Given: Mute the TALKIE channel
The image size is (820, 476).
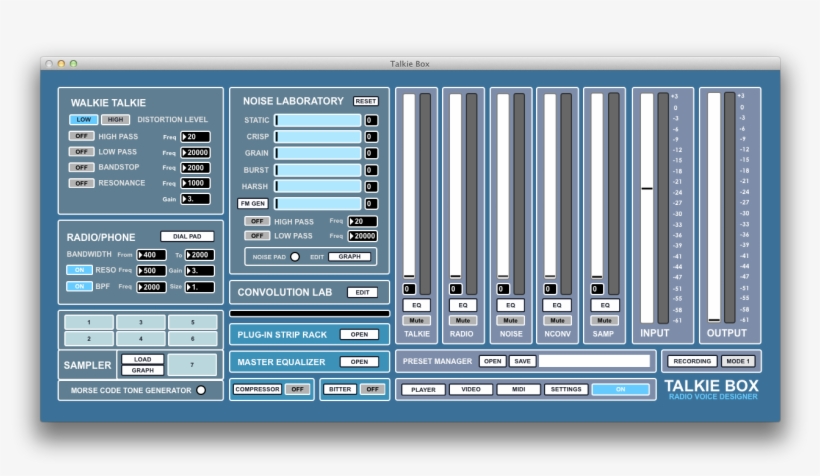Looking at the screenshot, I should pyautogui.click(x=416, y=320).
